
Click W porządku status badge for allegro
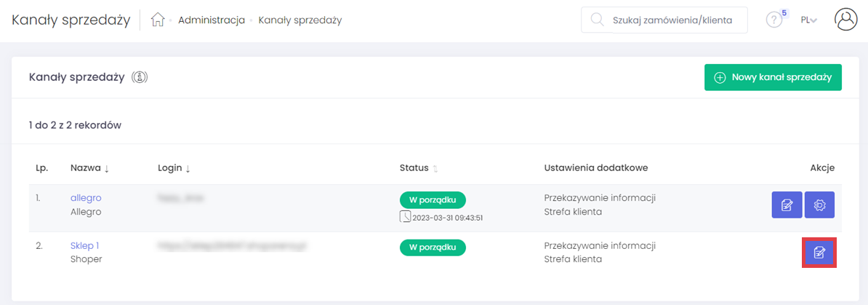click(x=433, y=199)
